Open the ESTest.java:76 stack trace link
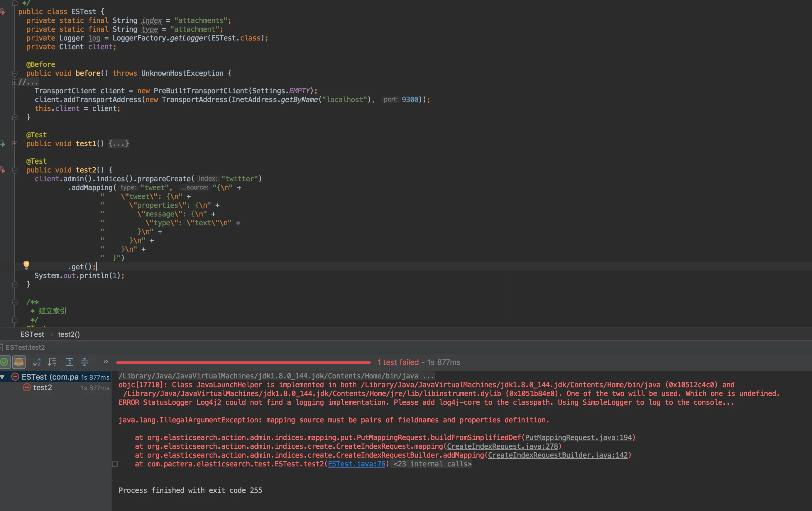Viewport: 812px width, 511px height. click(x=356, y=464)
